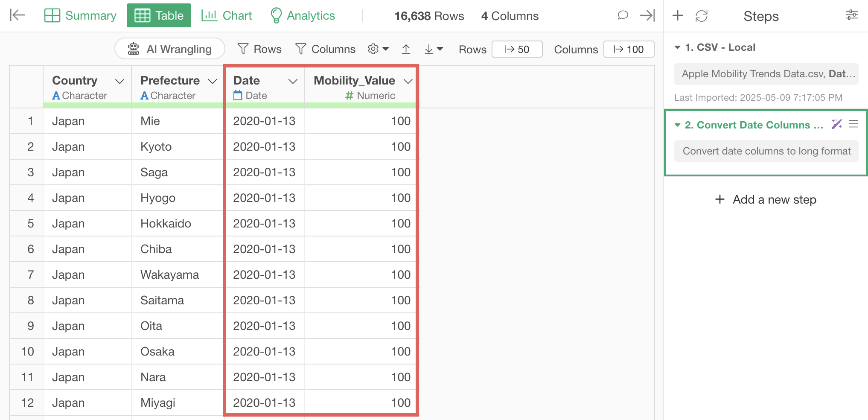868x420 pixels.
Task: Click the upload arrow icon in toolbar
Action: click(x=406, y=49)
